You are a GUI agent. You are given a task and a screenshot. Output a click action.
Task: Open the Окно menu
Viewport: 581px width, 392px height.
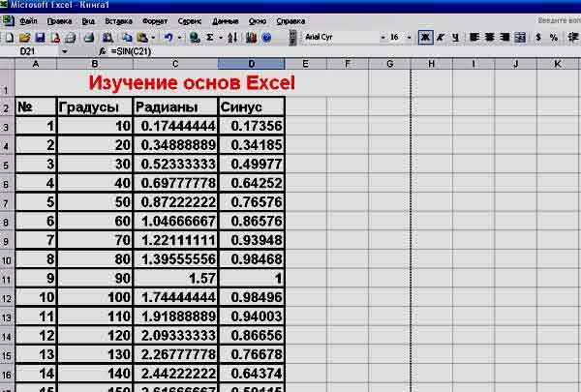tap(258, 21)
